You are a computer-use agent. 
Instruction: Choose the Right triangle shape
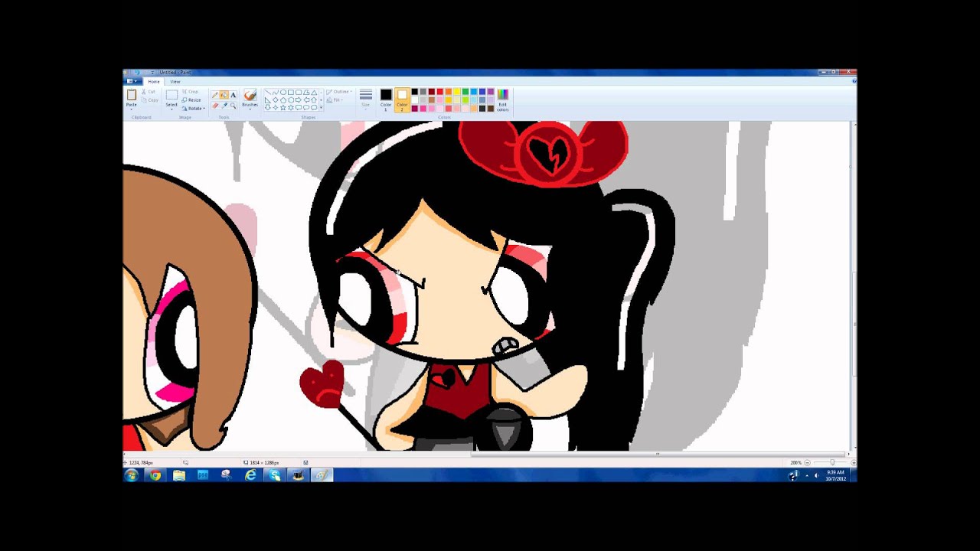click(x=268, y=99)
